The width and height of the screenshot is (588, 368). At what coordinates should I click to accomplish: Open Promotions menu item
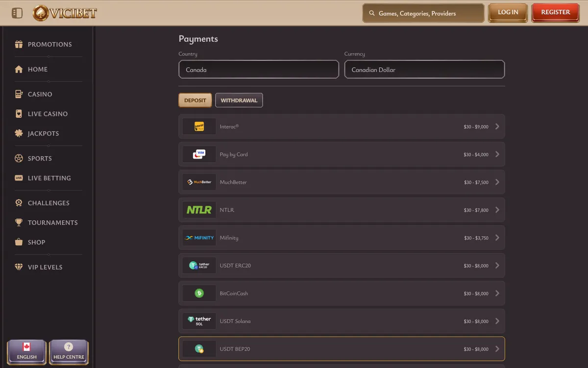point(49,44)
